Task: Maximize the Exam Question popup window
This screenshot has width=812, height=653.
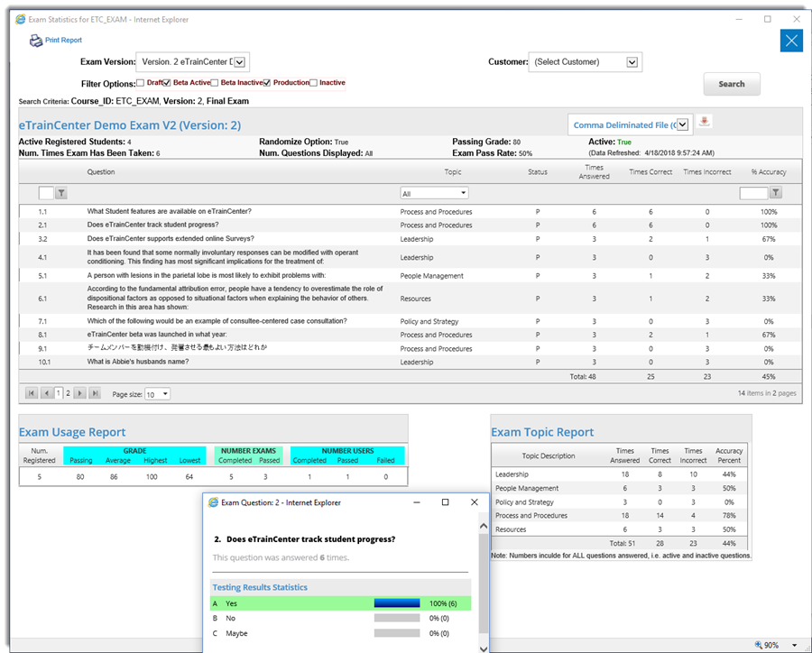Action: click(x=445, y=502)
